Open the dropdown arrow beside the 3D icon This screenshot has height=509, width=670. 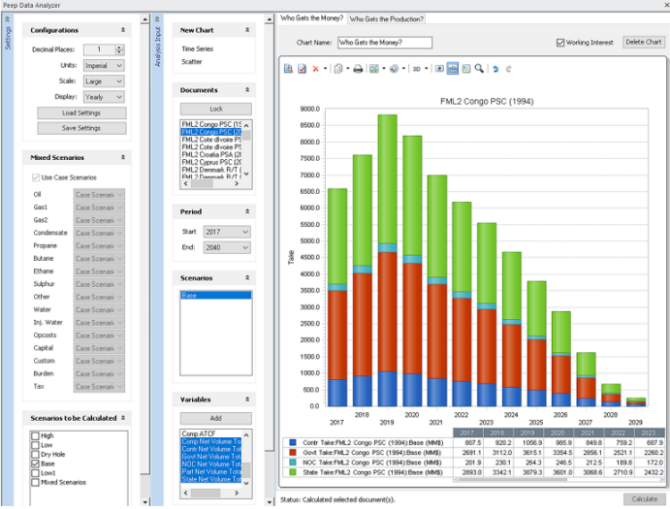(426, 68)
